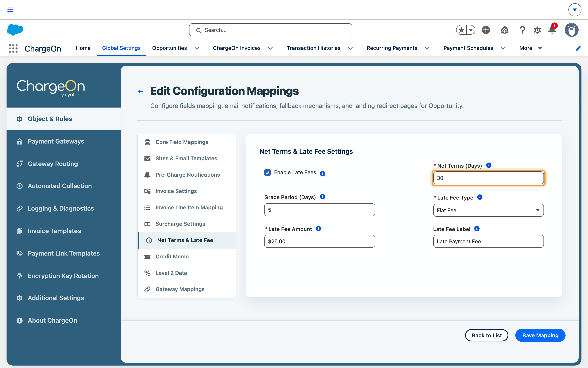588x368 pixels.
Task: Open the Late Fee Type dropdown
Action: click(x=488, y=210)
